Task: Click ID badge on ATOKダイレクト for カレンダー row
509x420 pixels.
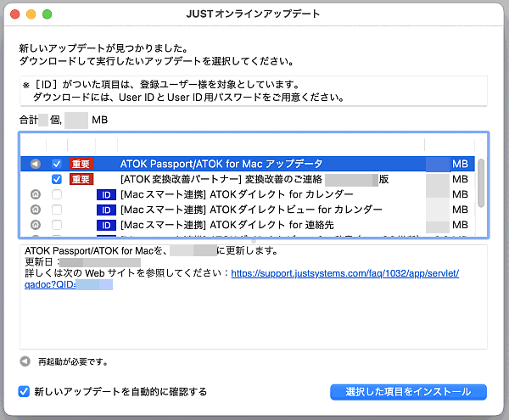Action: (x=106, y=195)
